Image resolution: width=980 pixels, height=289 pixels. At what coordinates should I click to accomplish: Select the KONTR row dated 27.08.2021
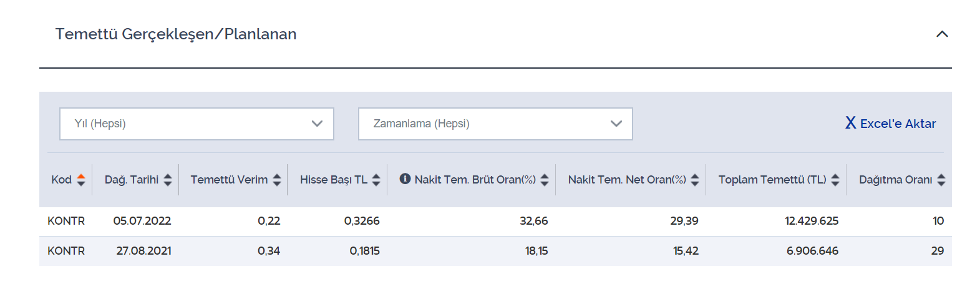tap(495, 251)
